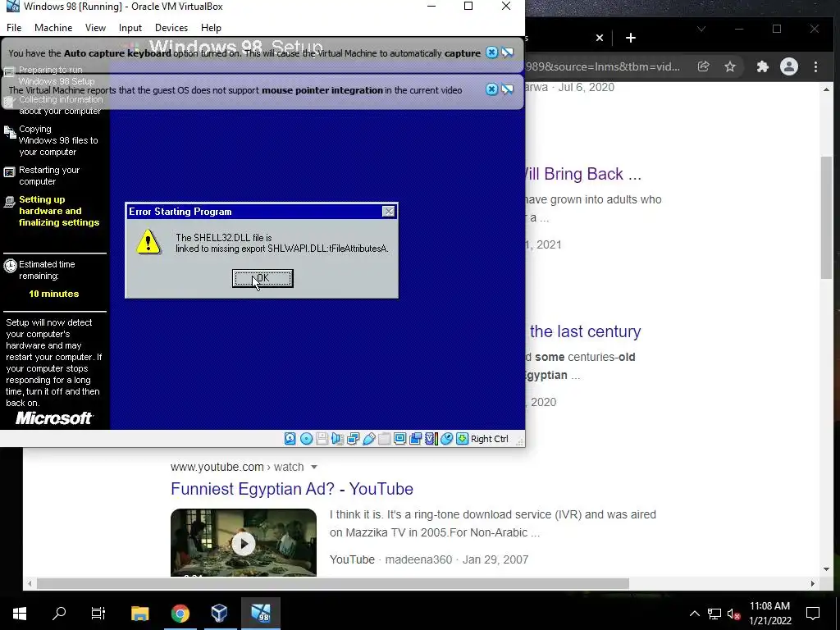Open the Input menu
The width and height of the screenshot is (840, 630).
pos(130,28)
